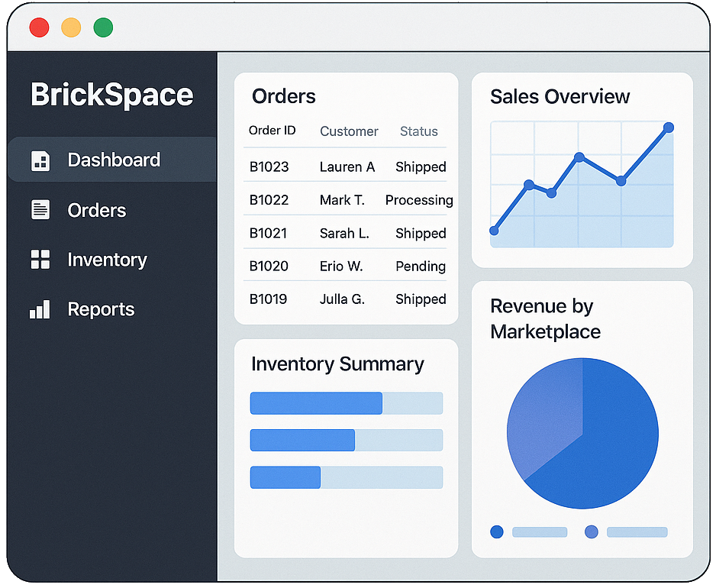
Task: Go to the Reports menu label
Action: pyautogui.click(x=101, y=309)
